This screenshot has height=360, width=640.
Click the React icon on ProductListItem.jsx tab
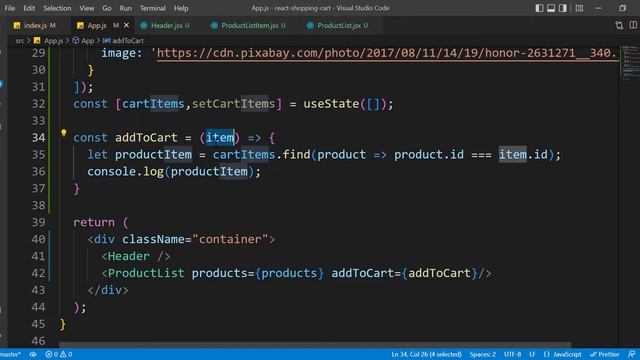coord(214,26)
